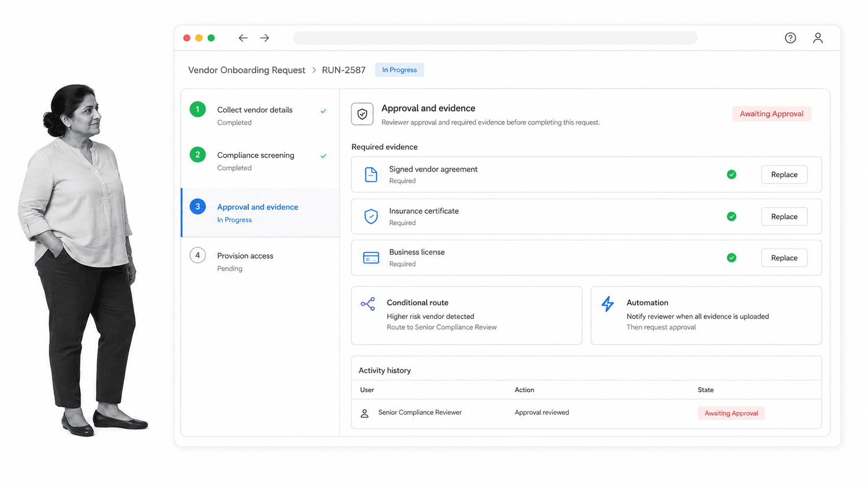
Task: Click the yellow minimize window button
Action: [199, 38]
